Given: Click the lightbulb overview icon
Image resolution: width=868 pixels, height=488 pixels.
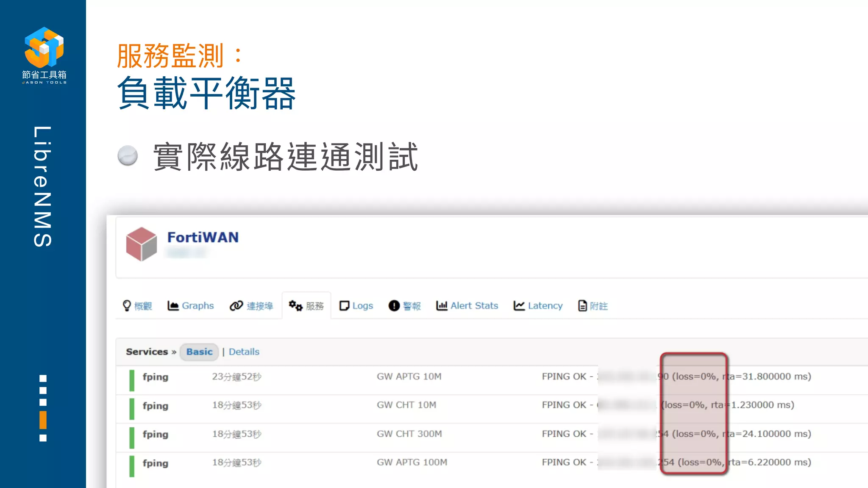Looking at the screenshot, I should [x=127, y=305].
